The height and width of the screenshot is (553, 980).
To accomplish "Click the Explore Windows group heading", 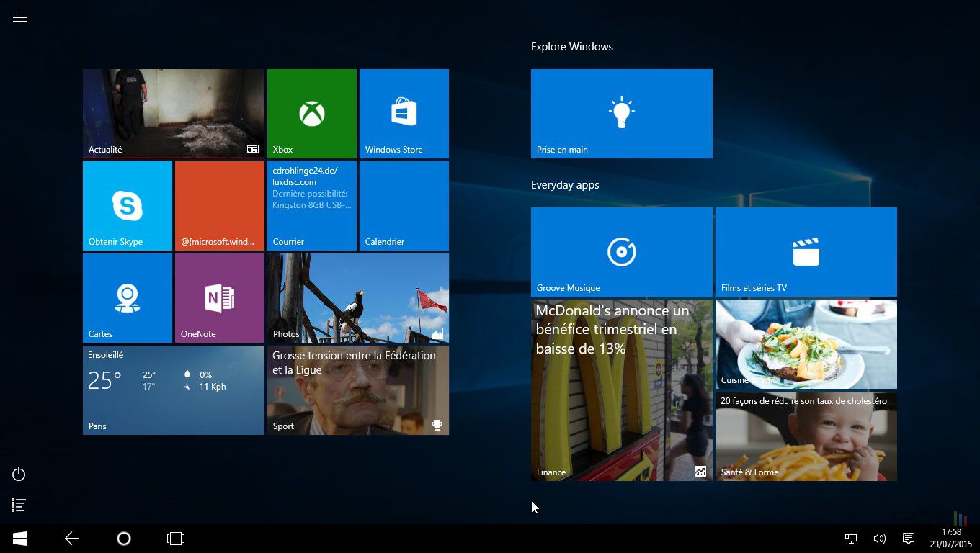I will coord(572,47).
